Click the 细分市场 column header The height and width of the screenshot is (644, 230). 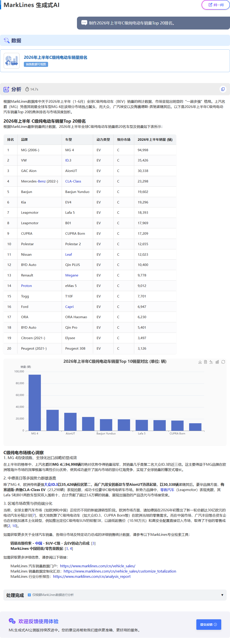point(124,139)
